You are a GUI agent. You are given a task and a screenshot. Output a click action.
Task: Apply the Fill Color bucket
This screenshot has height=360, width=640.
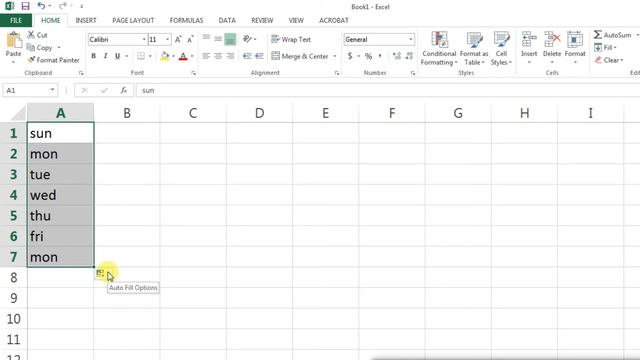[164, 56]
